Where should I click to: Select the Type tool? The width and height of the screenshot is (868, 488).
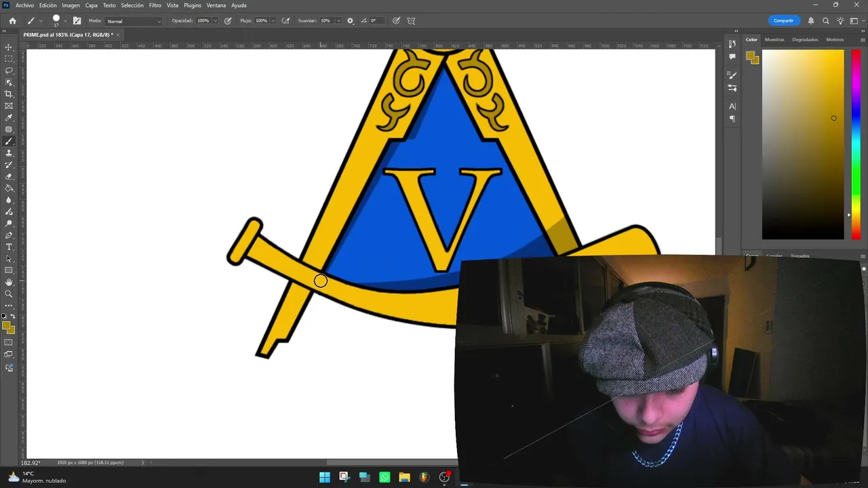click(x=9, y=247)
